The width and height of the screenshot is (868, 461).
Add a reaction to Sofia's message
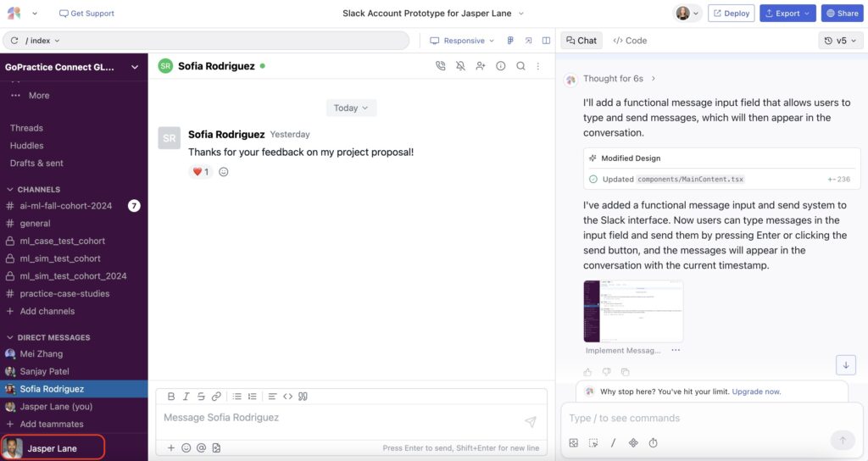click(224, 171)
